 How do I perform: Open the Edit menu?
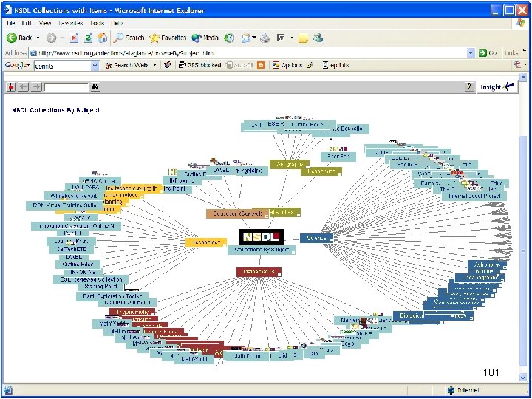tap(27, 23)
